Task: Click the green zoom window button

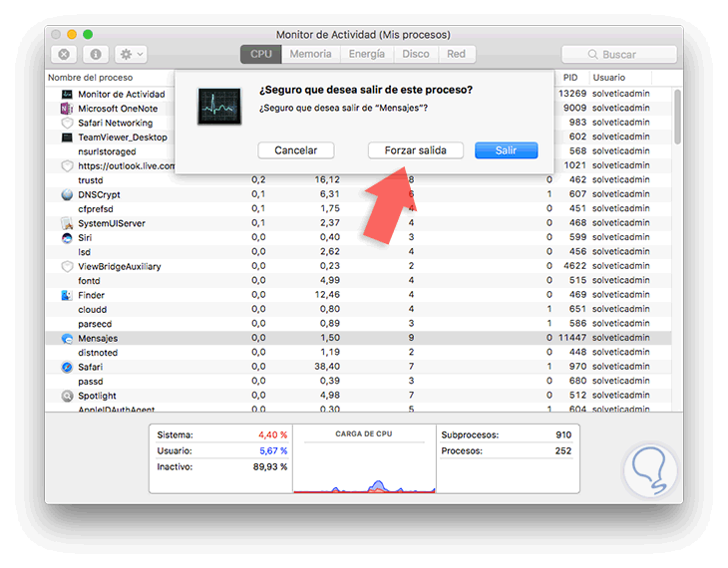Action: 88,34
